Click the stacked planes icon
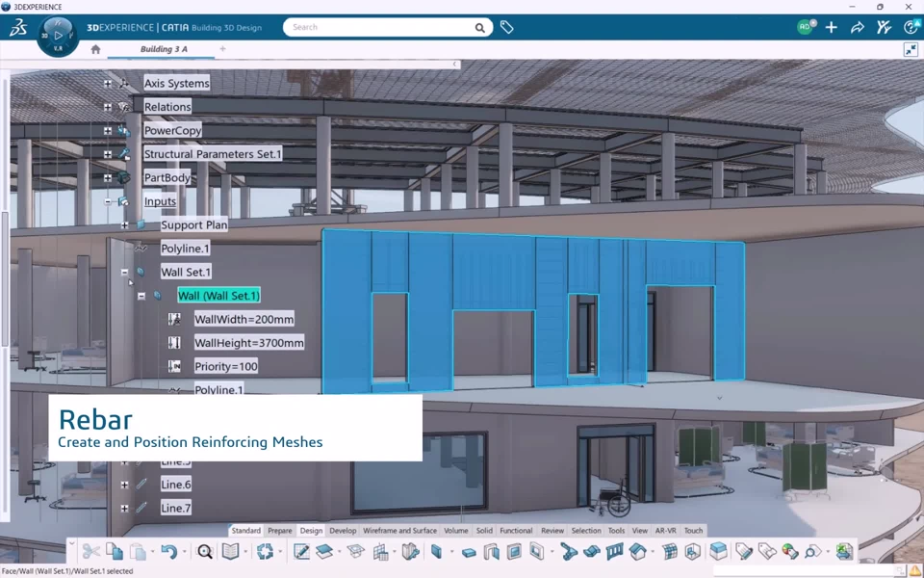Screen dimensions: 924x578 pyautogui.click(x=324, y=551)
